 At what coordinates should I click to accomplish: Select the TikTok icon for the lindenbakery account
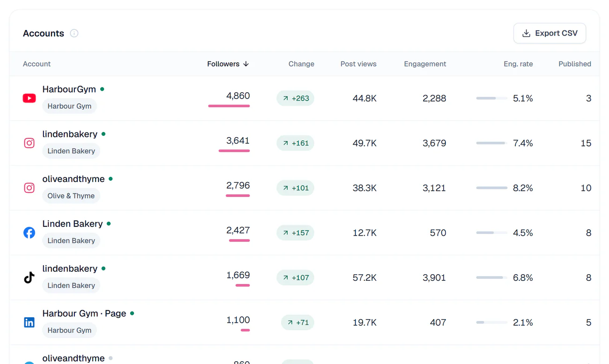[x=29, y=278]
